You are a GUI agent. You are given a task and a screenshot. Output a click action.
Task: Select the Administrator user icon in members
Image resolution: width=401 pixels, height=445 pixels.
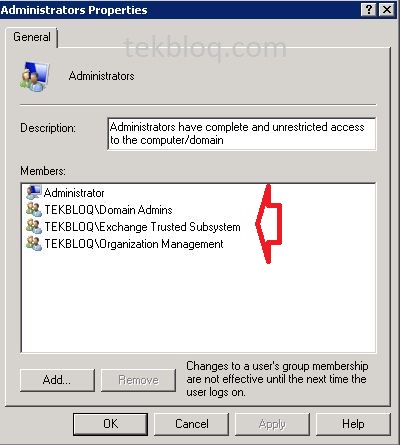pos(34,192)
